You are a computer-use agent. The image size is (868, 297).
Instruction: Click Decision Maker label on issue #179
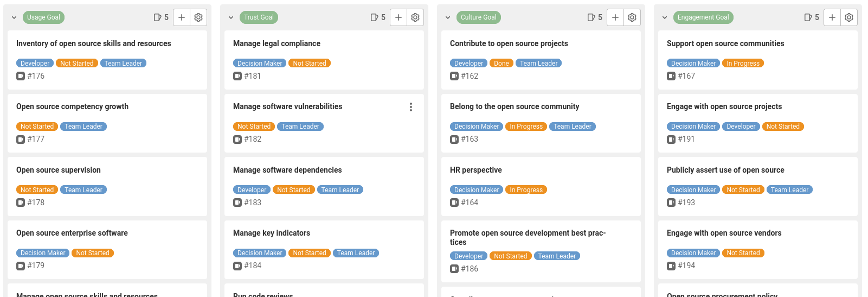(x=43, y=253)
